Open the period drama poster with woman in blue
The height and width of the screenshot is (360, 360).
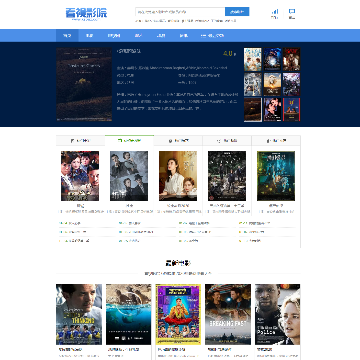click(80, 176)
